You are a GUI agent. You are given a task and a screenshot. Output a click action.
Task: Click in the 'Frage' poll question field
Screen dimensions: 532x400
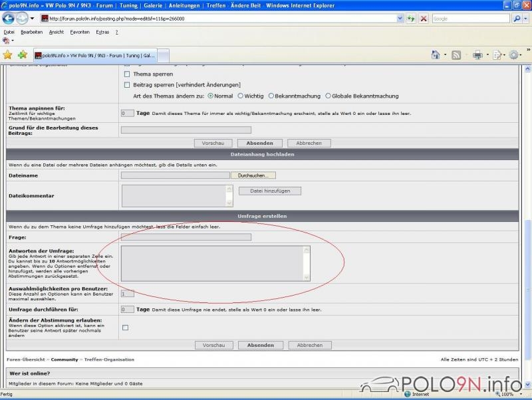pos(186,237)
